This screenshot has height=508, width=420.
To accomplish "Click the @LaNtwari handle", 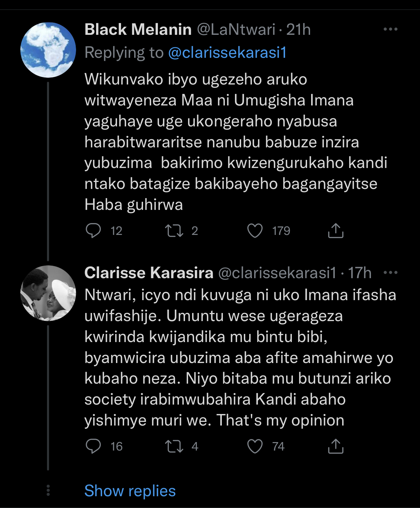I will tap(236, 30).
